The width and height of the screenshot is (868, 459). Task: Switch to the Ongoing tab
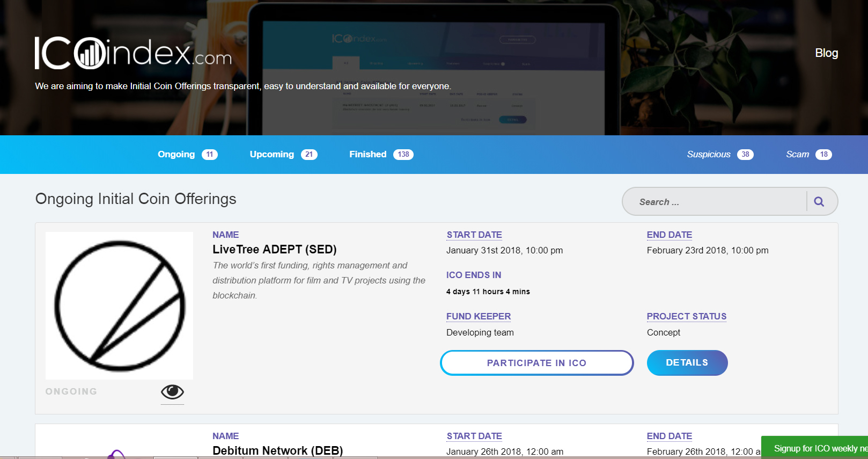point(187,154)
